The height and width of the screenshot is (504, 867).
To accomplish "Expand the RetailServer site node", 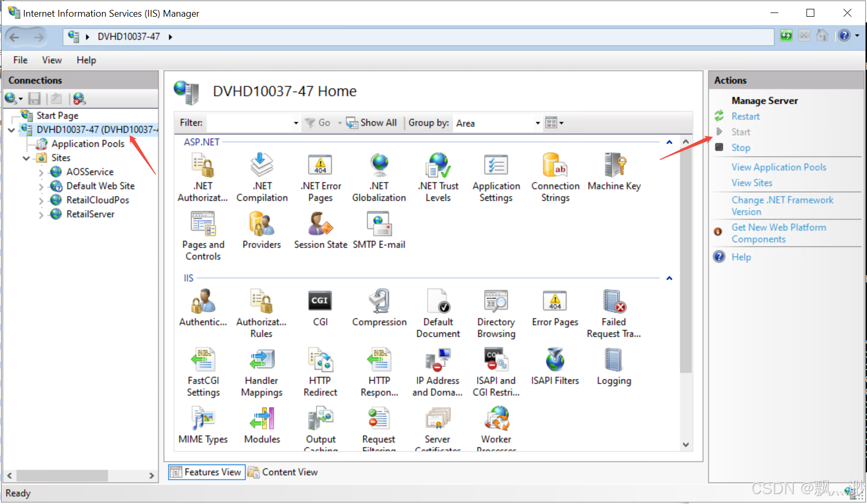I will (41, 214).
